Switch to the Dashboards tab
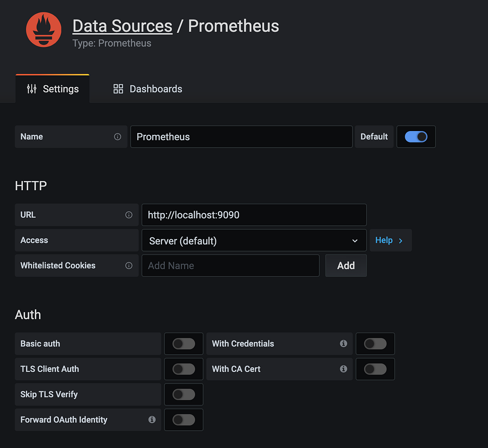The width and height of the screenshot is (488, 448). point(148,89)
